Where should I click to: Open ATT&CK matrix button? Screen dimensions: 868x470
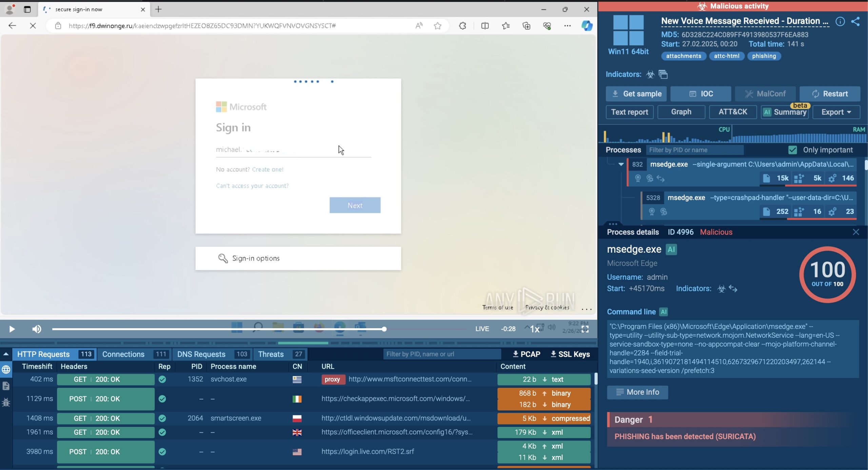(733, 112)
